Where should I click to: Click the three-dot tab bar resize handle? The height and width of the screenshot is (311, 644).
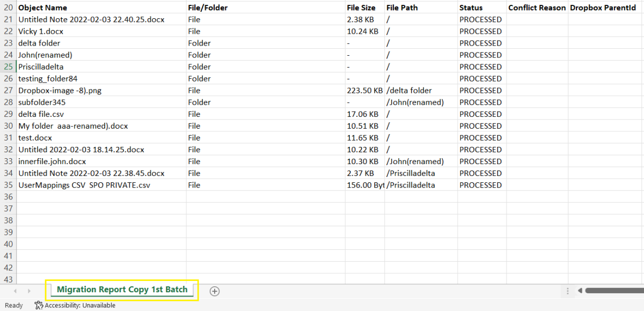point(568,291)
